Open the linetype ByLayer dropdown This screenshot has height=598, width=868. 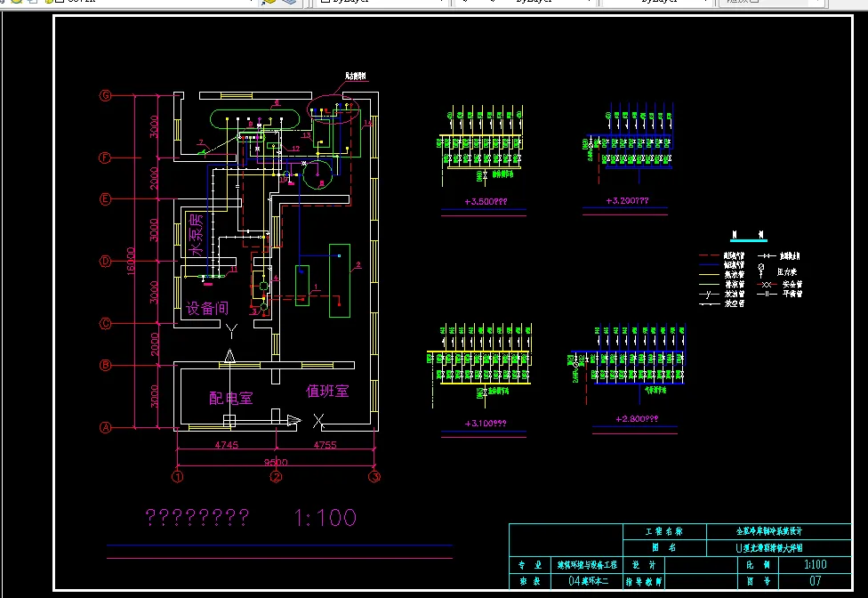tap(527, 2)
